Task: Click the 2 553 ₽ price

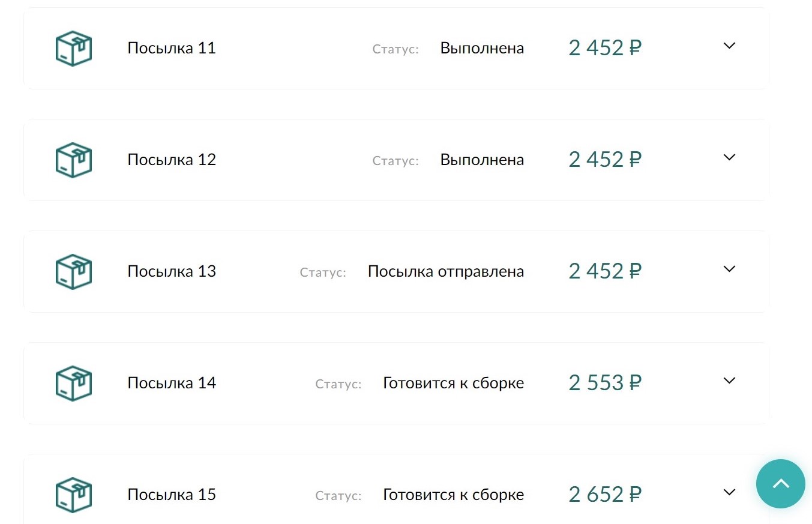Action: [x=605, y=383]
